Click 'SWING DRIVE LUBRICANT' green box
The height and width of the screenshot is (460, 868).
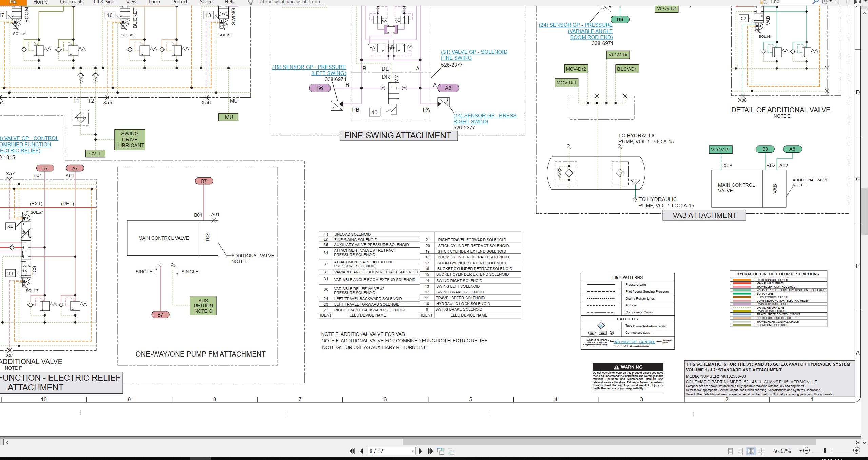pos(130,139)
